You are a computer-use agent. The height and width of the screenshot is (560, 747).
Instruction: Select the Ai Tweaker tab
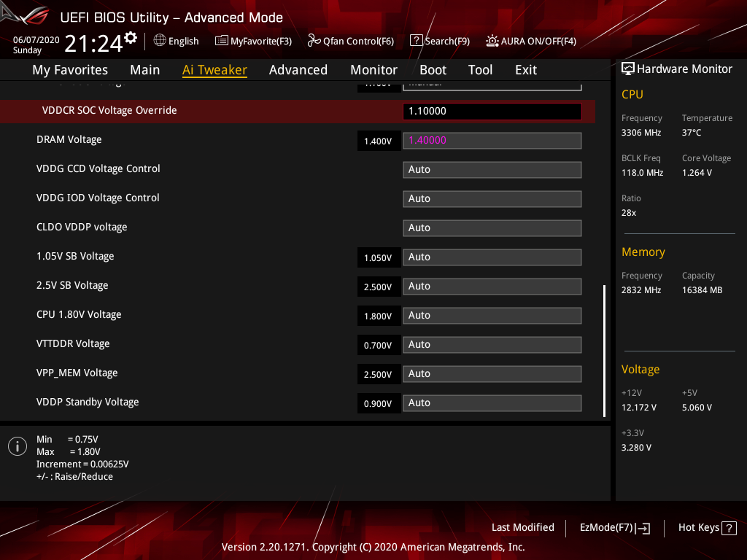[x=214, y=70]
